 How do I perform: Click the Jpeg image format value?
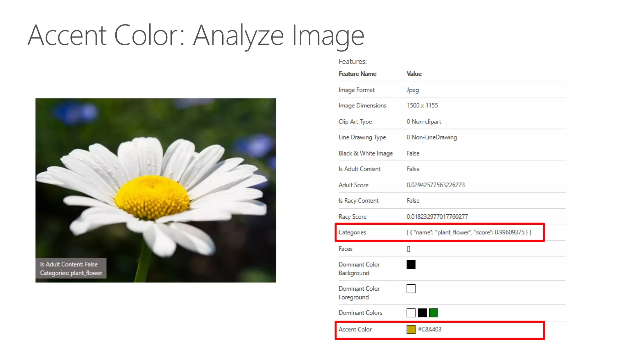pos(413,90)
